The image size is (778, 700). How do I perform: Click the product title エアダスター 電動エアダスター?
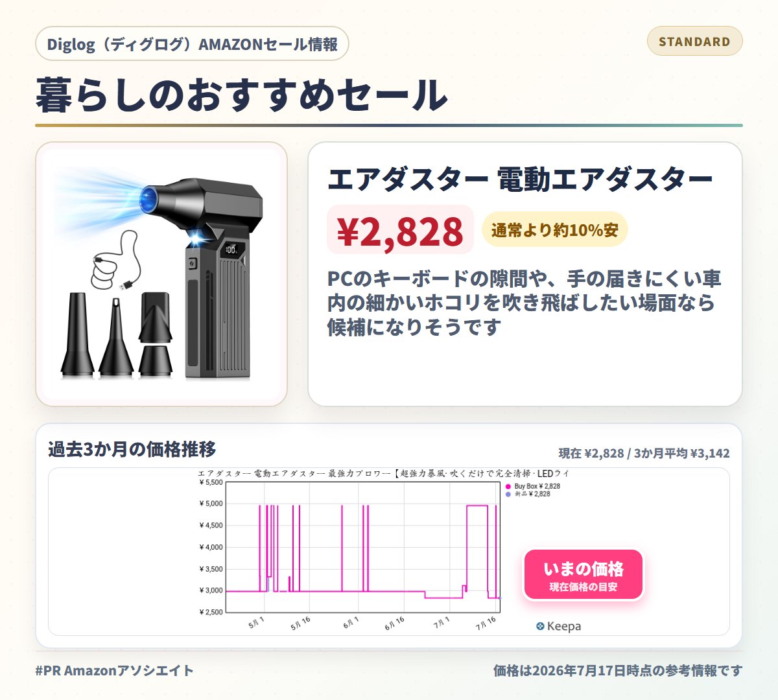point(520,180)
